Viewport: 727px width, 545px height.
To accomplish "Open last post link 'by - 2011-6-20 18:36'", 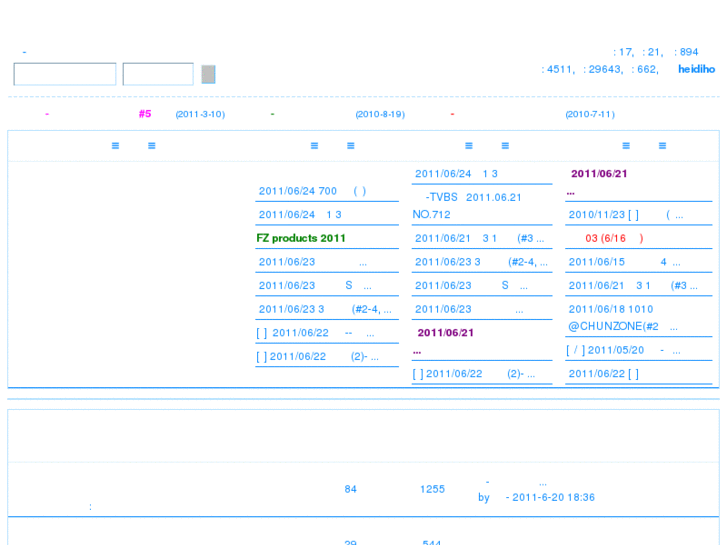I will [x=536, y=497].
